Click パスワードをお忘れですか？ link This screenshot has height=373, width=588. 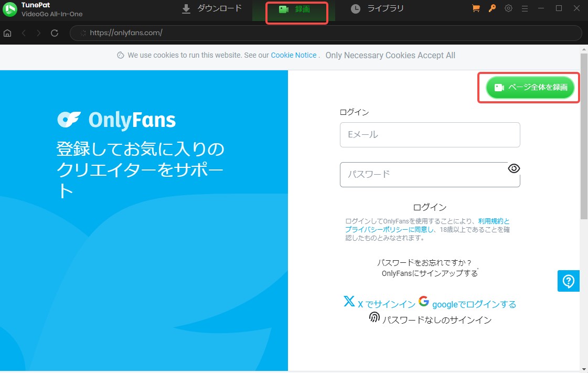tap(424, 262)
